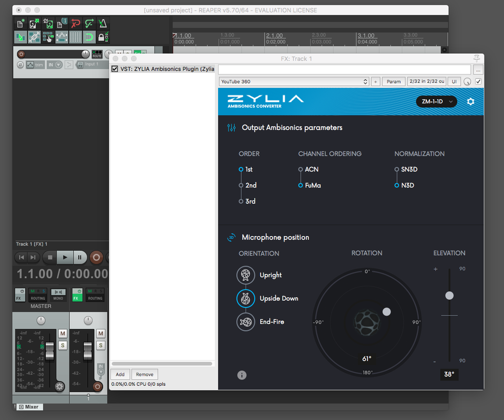Adjust the elevation slider handle

(449, 296)
